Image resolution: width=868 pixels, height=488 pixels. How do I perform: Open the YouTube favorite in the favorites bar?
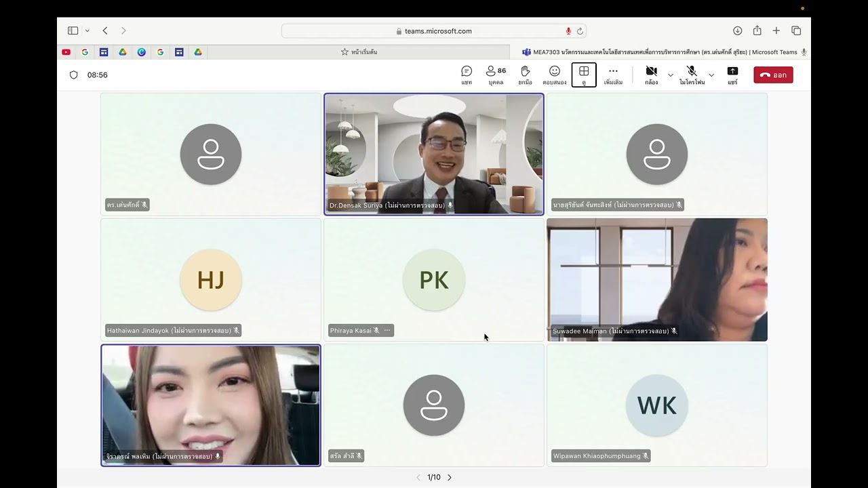tap(66, 52)
